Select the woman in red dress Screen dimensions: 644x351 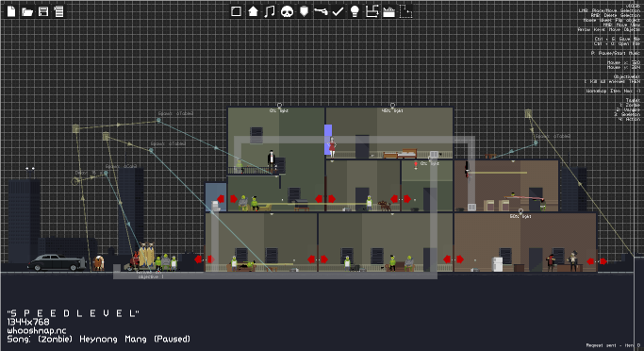pyautogui.click(x=332, y=147)
